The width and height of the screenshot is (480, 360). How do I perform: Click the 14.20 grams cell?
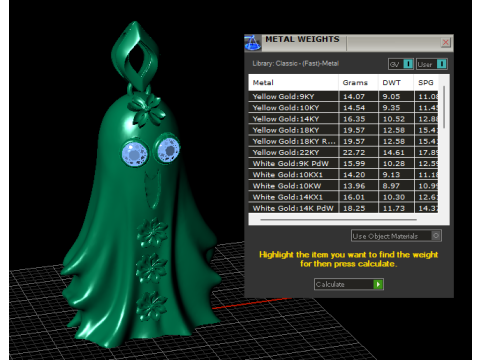(x=358, y=175)
